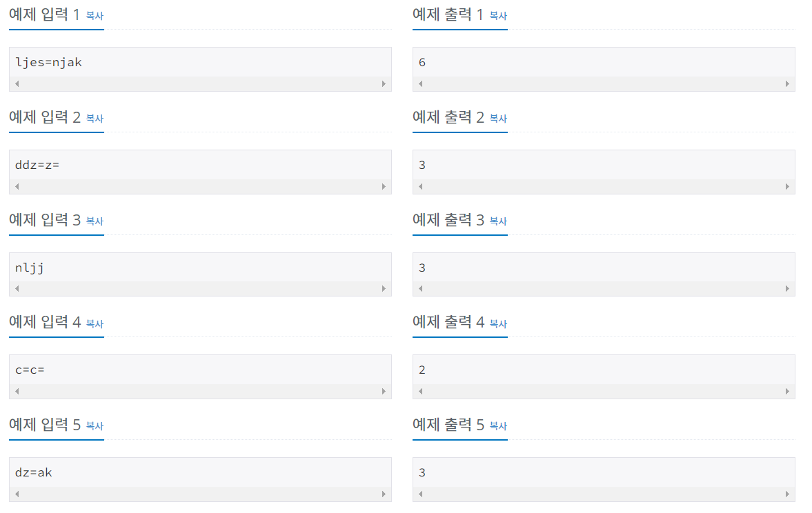Select the text ljes=njak in sample input 1
812x513 pixels.
[48, 62]
